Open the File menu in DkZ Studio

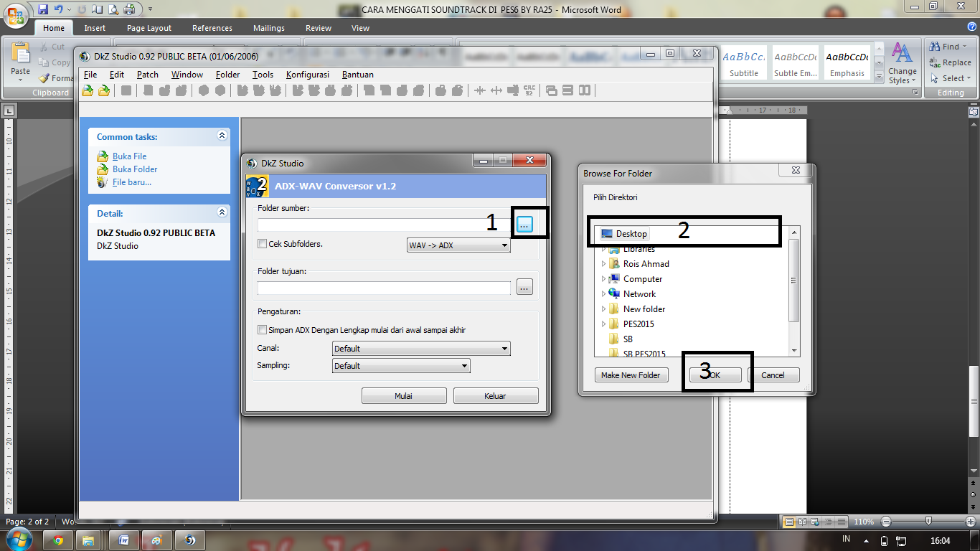pyautogui.click(x=90, y=75)
